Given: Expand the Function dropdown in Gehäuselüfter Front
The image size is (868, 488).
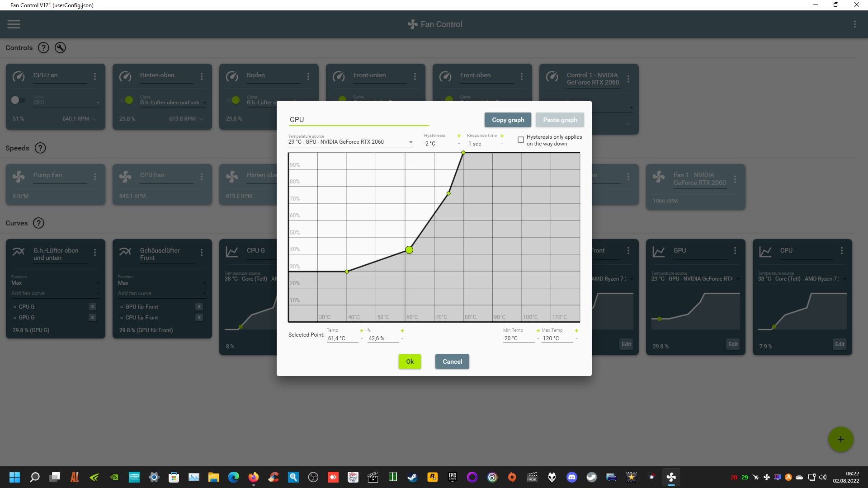Looking at the screenshot, I should pos(162,283).
